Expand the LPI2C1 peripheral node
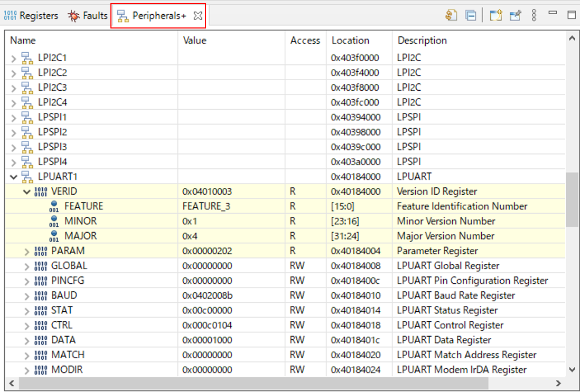Viewport: 580px width, 392px height. coord(14,59)
